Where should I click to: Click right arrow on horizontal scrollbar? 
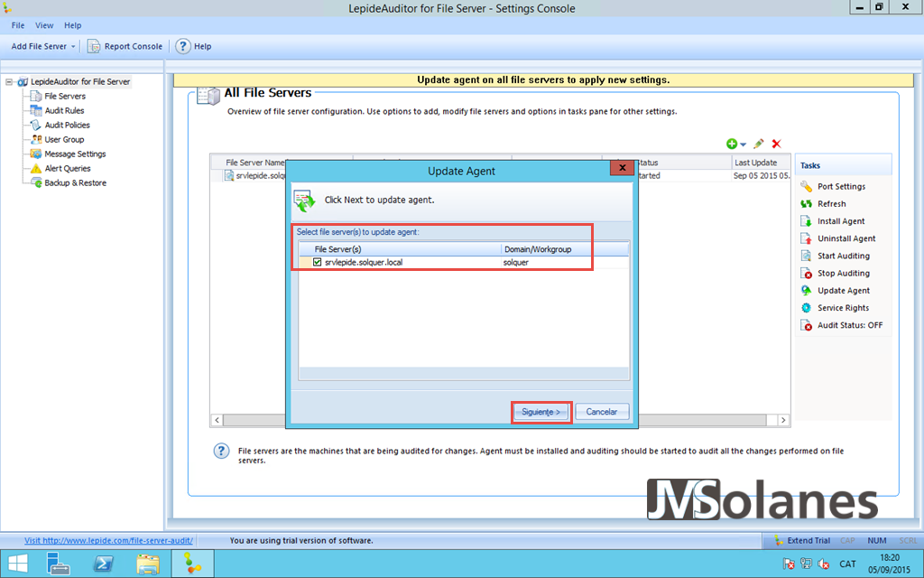tap(783, 420)
